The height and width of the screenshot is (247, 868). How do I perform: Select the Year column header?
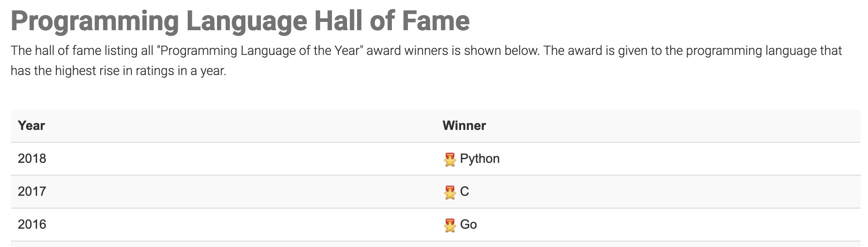click(31, 126)
